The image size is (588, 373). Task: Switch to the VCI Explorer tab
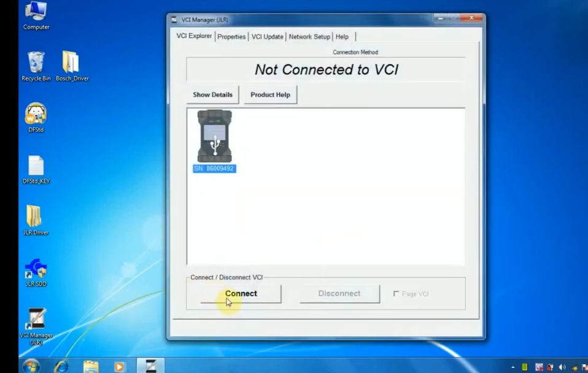tap(194, 36)
